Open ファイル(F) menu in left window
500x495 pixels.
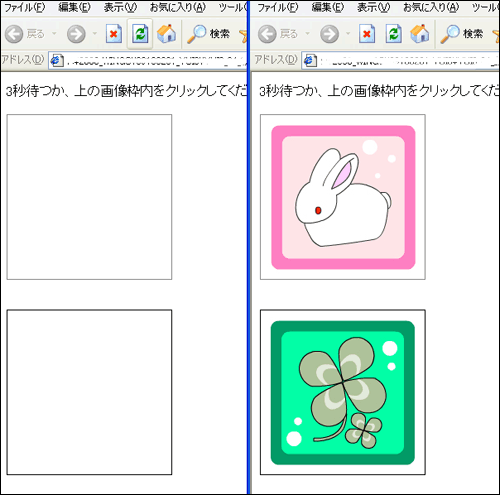[24, 7]
